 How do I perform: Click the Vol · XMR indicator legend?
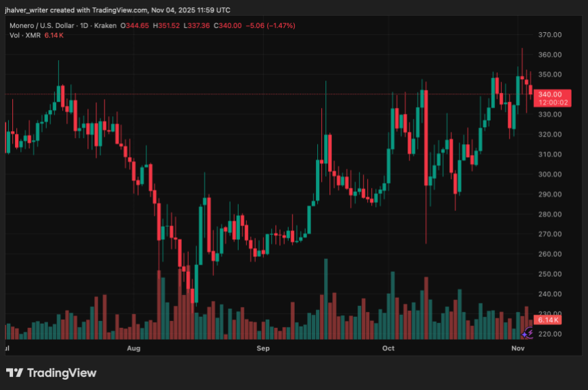[x=25, y=35]
